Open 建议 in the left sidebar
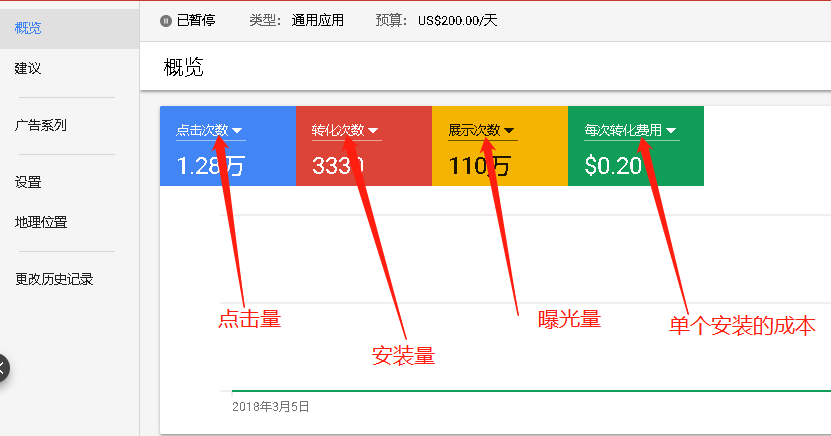Screen dimensions: 831x436 pyautogui.click(x=28, y=69)
